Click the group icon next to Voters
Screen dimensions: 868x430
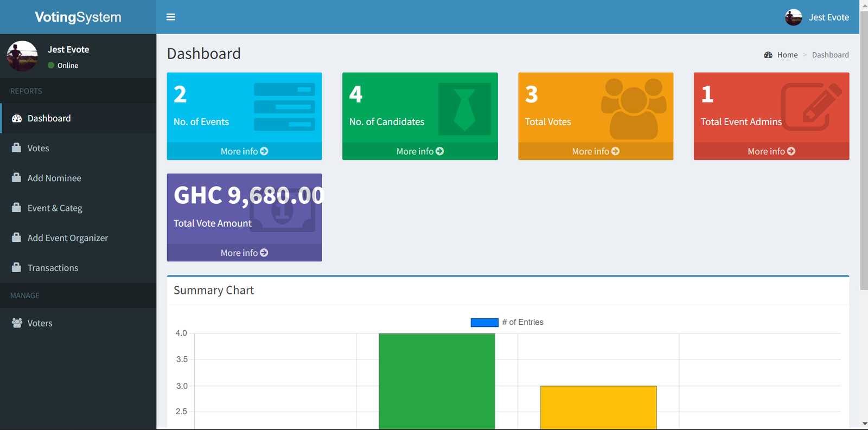tap(17, 323)
